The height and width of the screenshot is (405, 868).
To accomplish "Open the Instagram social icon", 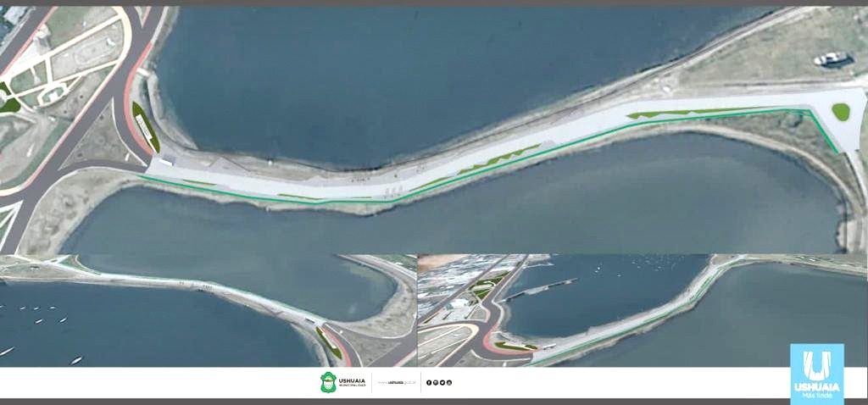I will [436, 383].
